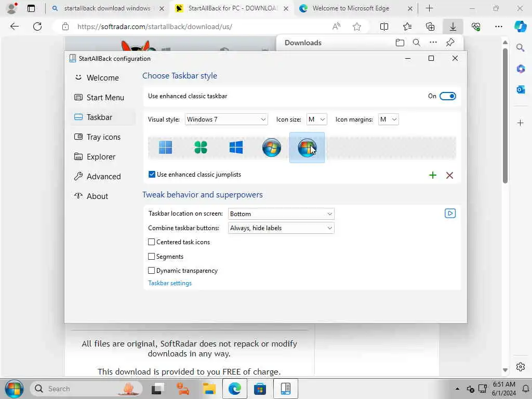Image resolution: width=532 pixels, height=399 pixels.
Task: Open the About section
Action: click(x=103, y=196)
